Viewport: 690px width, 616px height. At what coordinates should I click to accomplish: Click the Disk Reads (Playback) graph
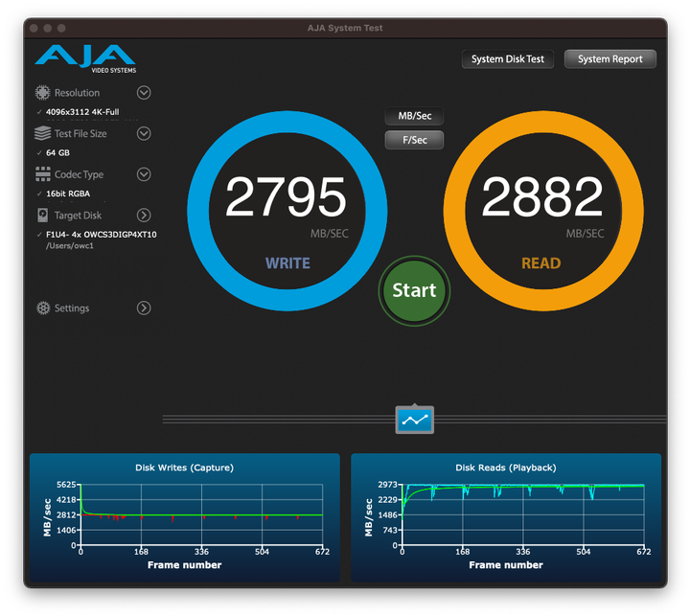coord(505,517)
